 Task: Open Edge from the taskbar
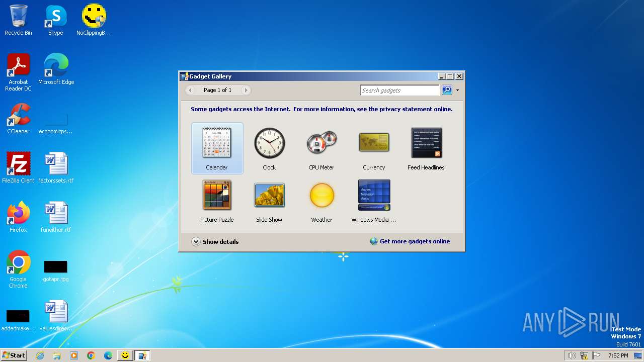(108, 355)
